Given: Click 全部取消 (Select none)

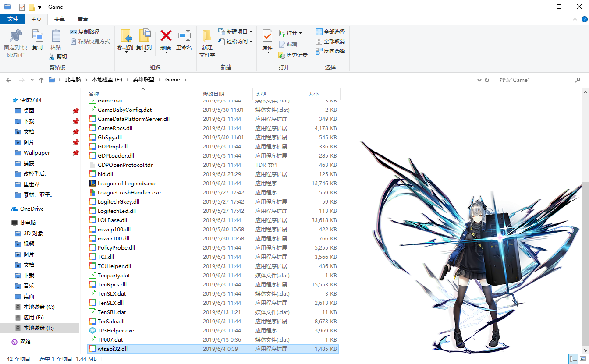Looking at the screenshot, I should (330, 42).
